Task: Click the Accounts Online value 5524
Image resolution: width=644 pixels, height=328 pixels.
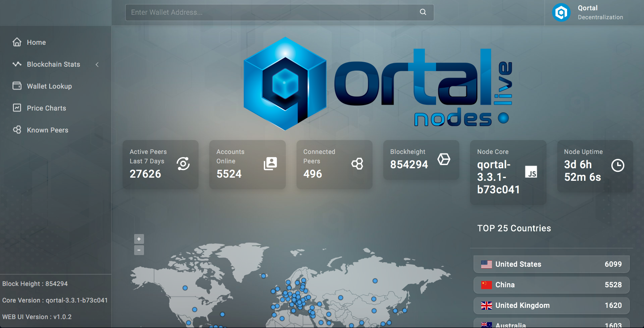Action: [x=229, y=174]
